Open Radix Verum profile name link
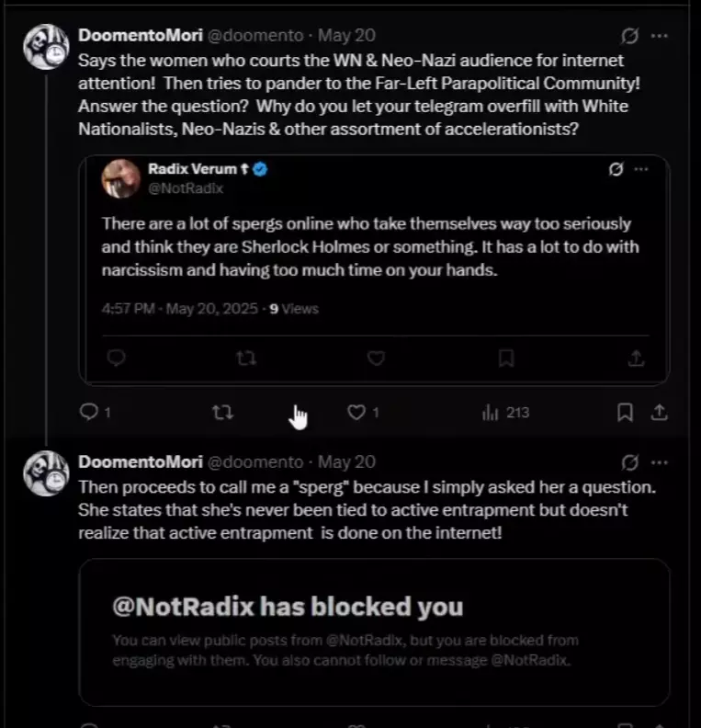 pyautogui.click(x=192, y=169)
